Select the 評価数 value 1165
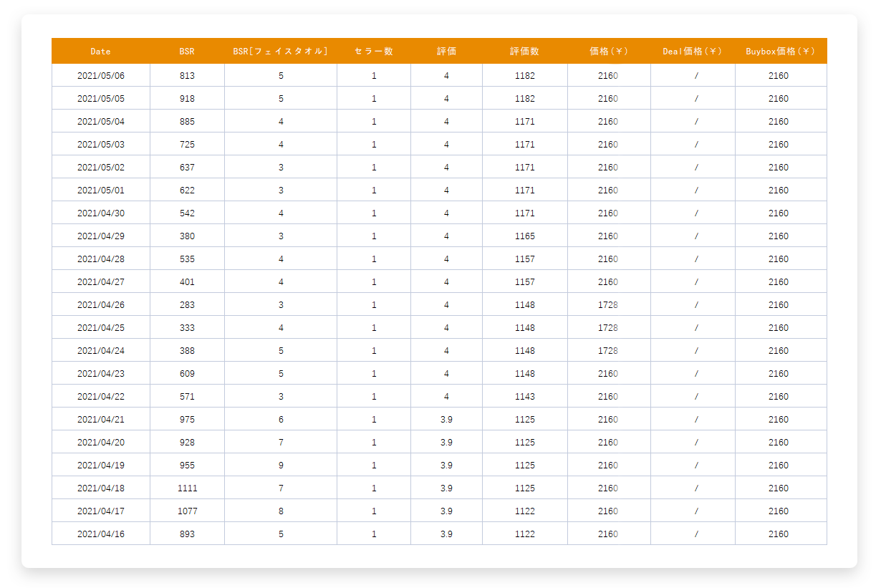The height and width of the screenshot is (588, 881). (525, 236)
